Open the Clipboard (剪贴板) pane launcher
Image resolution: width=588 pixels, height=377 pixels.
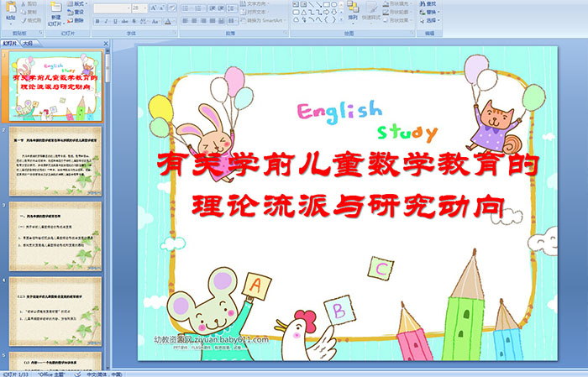pyautogui.click(x=41, y=33)
